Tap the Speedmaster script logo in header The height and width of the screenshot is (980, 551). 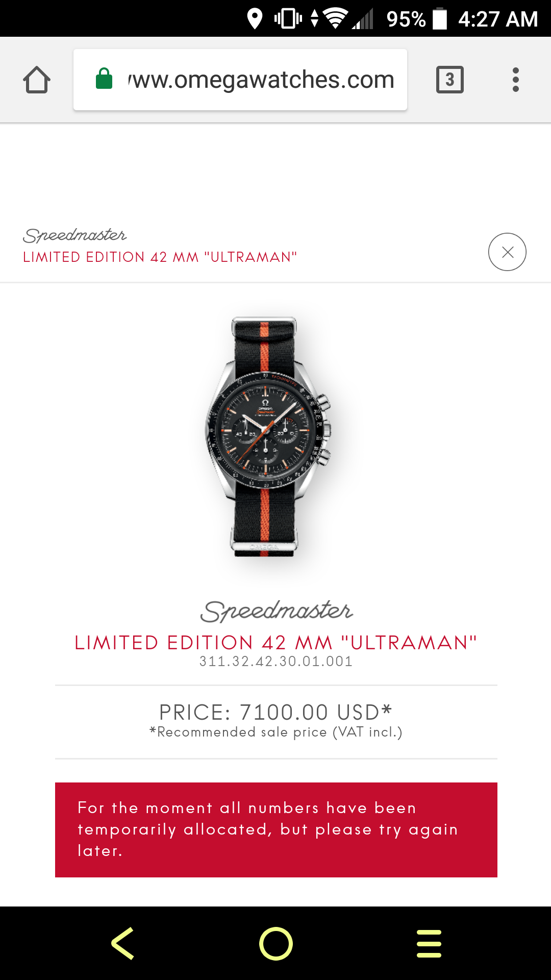point(75,235)
